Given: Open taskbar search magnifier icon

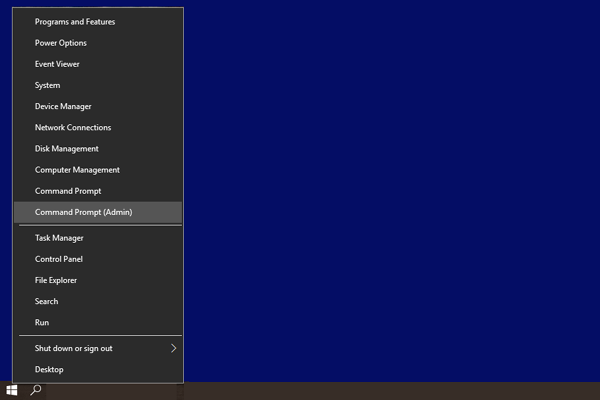Looking at the screenshot, I should 36,390.
